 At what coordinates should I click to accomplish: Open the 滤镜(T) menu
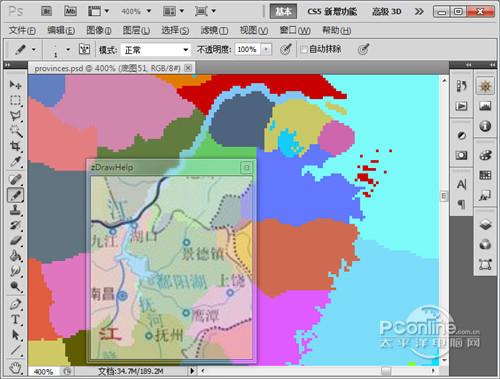[214, 31]
